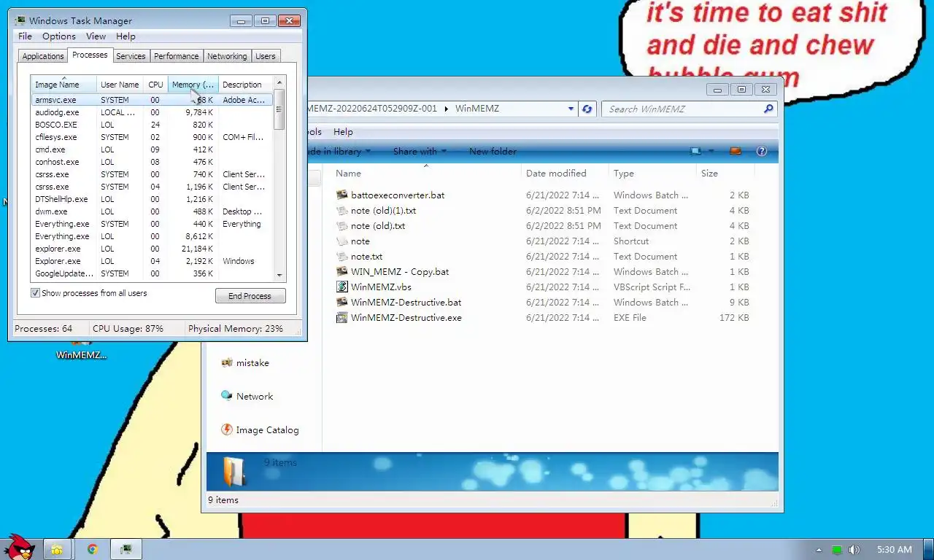Select WinMEMZ-Destructive.bat file icon
This screenshot has width=934, height=560.
click(x=341, y=302)
